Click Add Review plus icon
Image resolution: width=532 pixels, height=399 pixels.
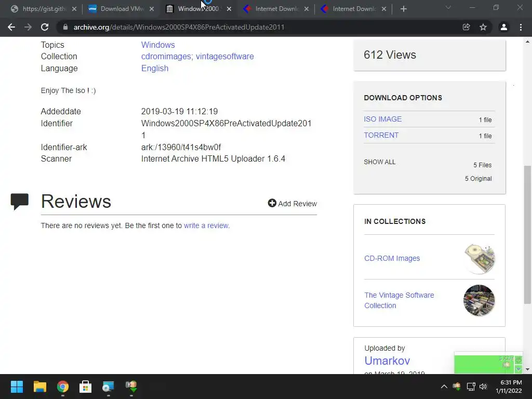pyautogui.click(x=272, y=203)
